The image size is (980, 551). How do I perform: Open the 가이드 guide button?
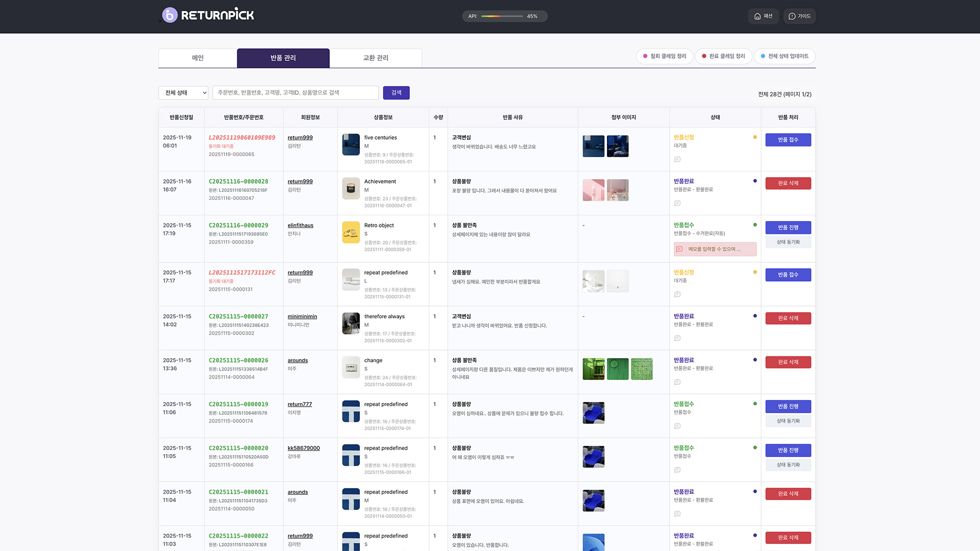click(799, 16)
